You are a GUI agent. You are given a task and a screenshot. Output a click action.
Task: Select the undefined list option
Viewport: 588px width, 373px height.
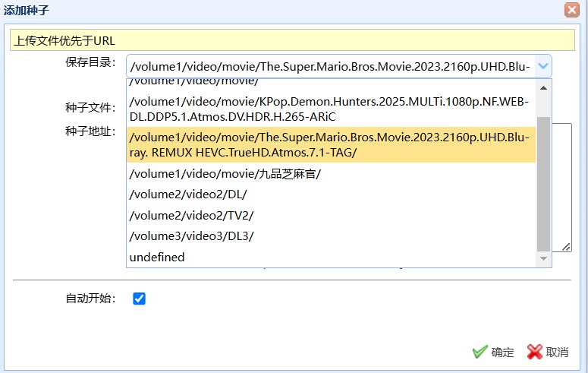(331, 258)
